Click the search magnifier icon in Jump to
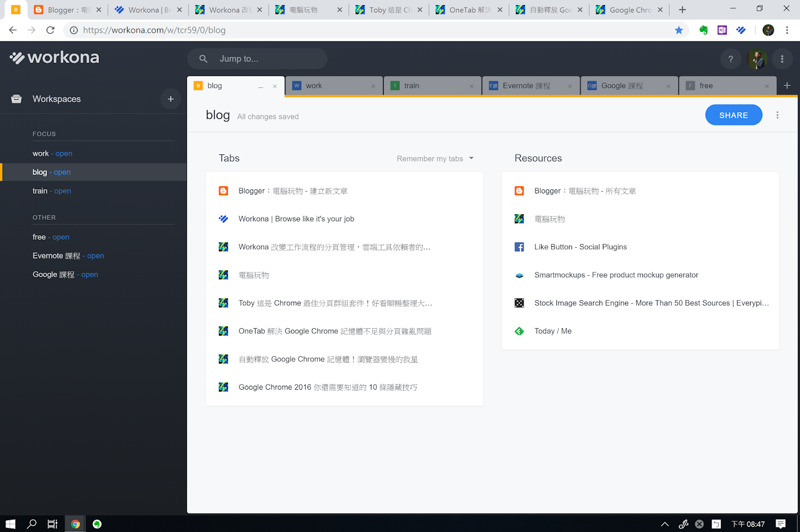This screenshot has height=532, width=800. click(x=203, y=59)
